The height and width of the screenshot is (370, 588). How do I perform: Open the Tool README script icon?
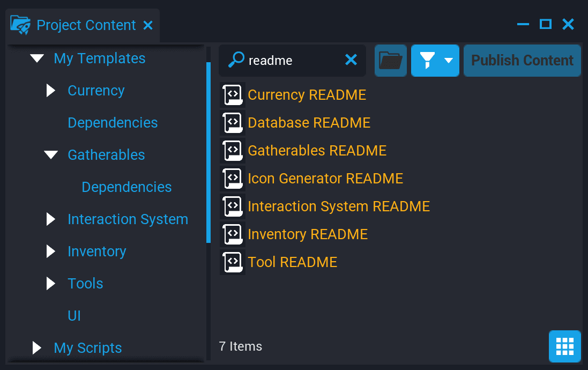tap(232, 262)
